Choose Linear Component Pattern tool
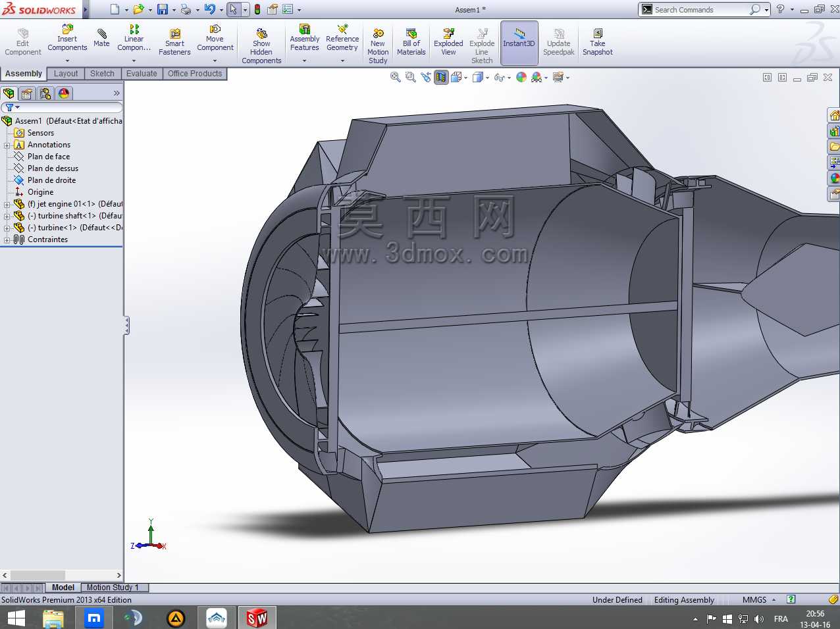The height and width of the screenshot is (629, 840). (134, 38)
